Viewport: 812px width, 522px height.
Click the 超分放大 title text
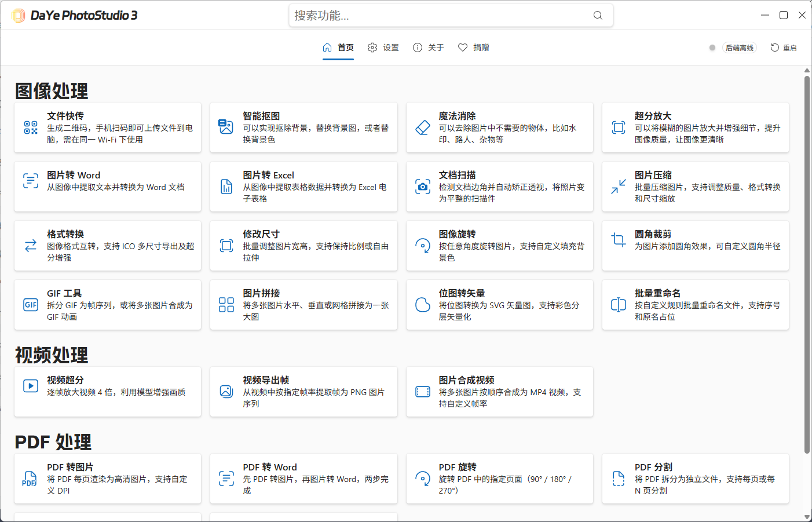coord(653,116)
